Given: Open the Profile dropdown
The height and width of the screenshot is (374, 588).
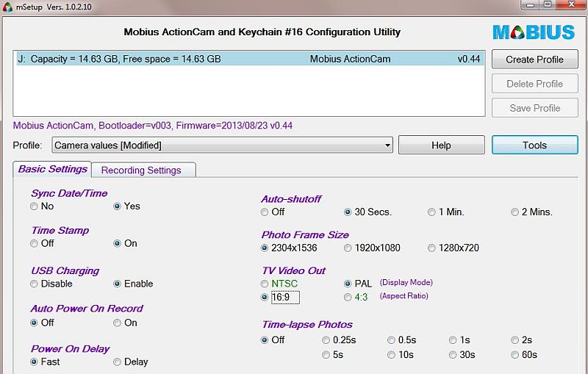Looking at the screenshot, I should tap(223, 145).
